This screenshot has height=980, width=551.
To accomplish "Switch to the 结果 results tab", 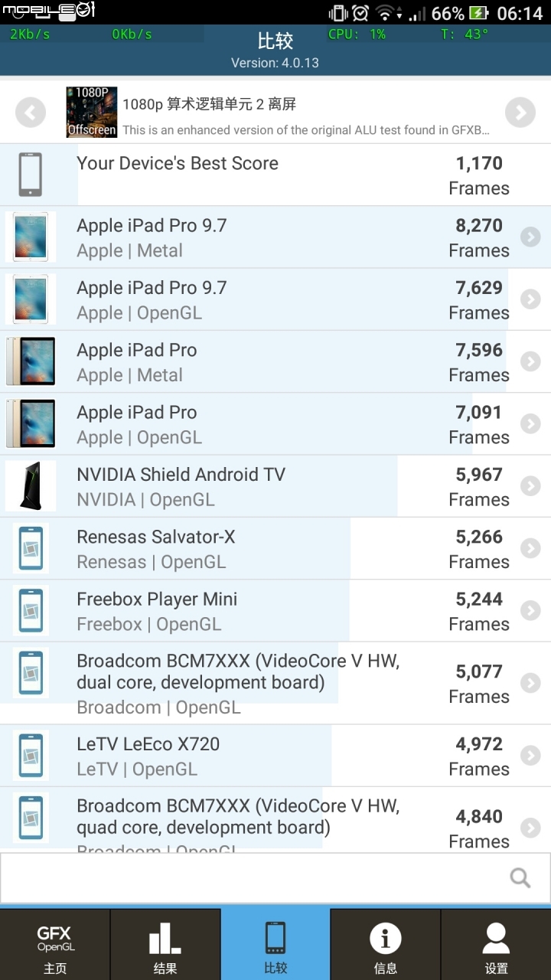I will click(165, 945).
